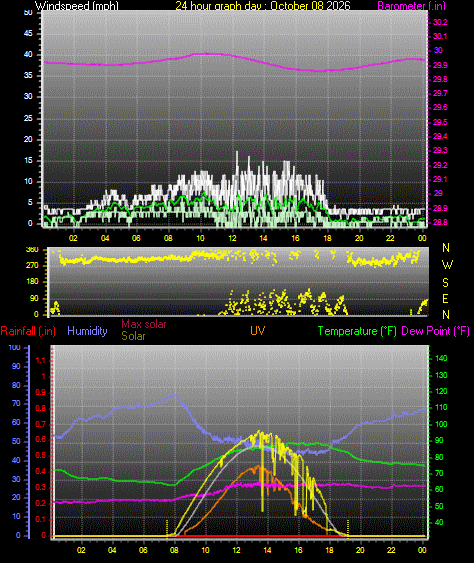
Task: Click the 45 windspeed scale value
Action: click(28, 33)
